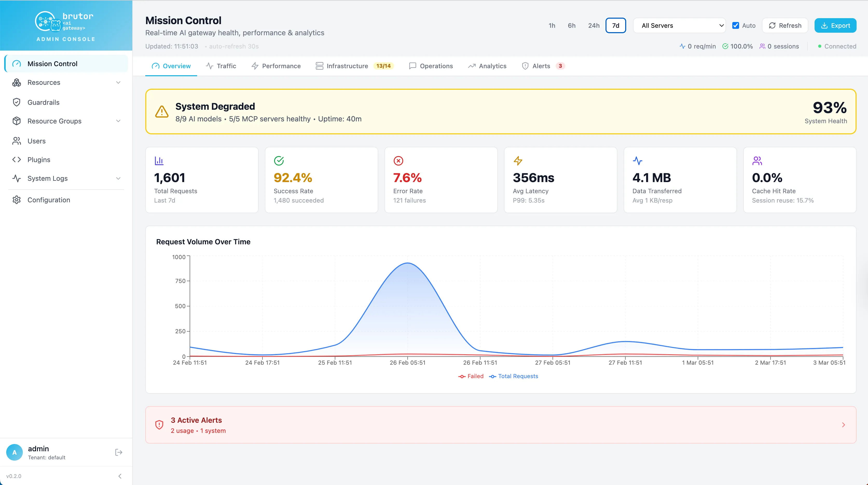Collapse the sidebar with the bottom chevron
The width and height of the screenshot is (868, 485).
(x=120, y=476)
